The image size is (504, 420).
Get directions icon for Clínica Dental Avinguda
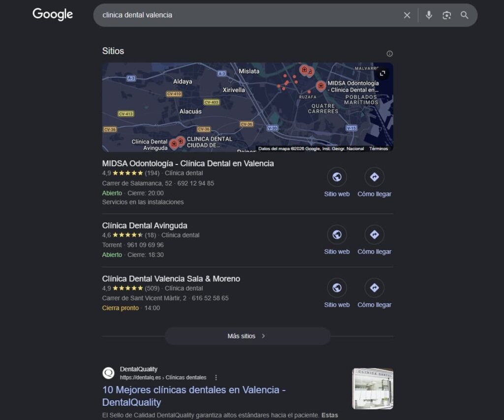pyautogui.click(x=374, y=234)
